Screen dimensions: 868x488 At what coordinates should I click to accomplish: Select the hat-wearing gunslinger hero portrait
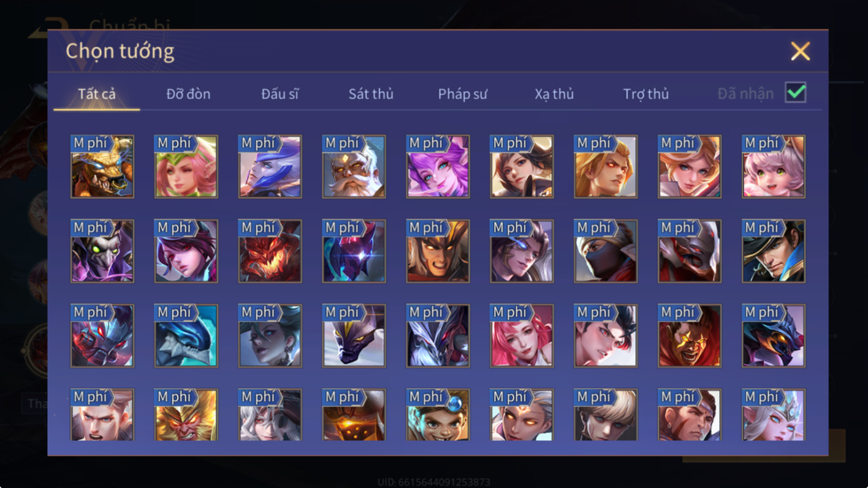[773, 251]
